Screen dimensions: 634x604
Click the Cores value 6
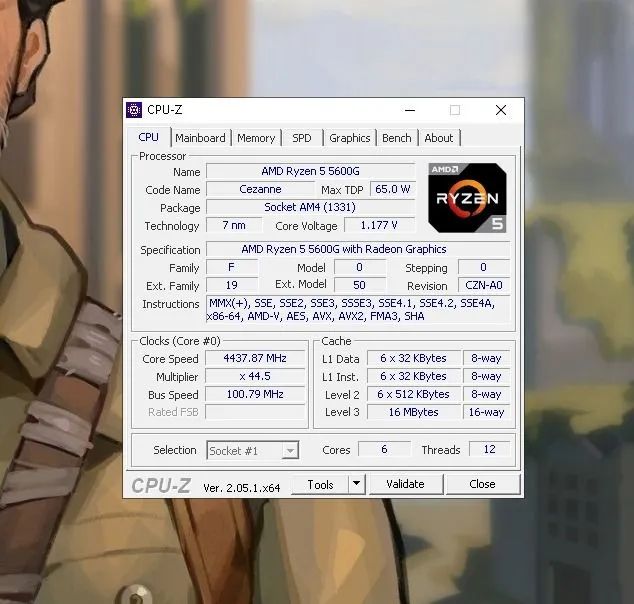point(385,449)
